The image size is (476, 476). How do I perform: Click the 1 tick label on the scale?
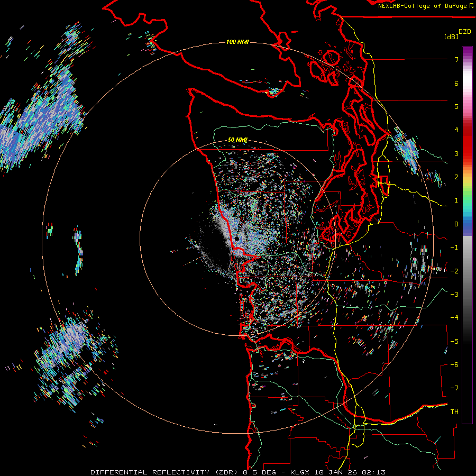[x=456, y=200]
